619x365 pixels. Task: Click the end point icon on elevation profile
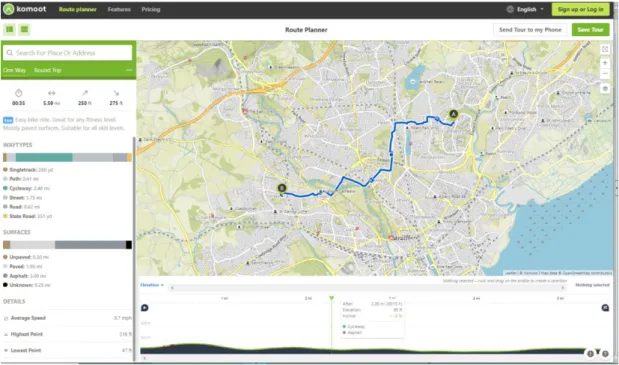pyautogui.click(x=605, y=308)
